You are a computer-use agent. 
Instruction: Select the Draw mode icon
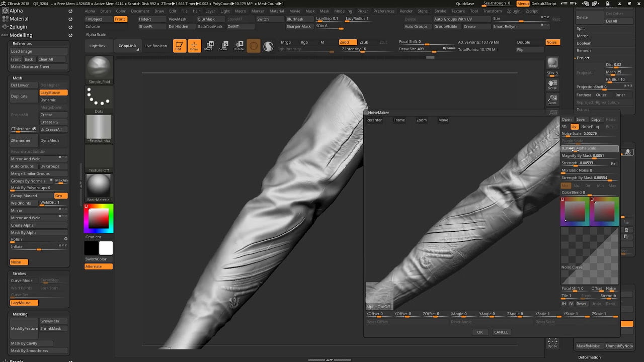click(194, 46)
